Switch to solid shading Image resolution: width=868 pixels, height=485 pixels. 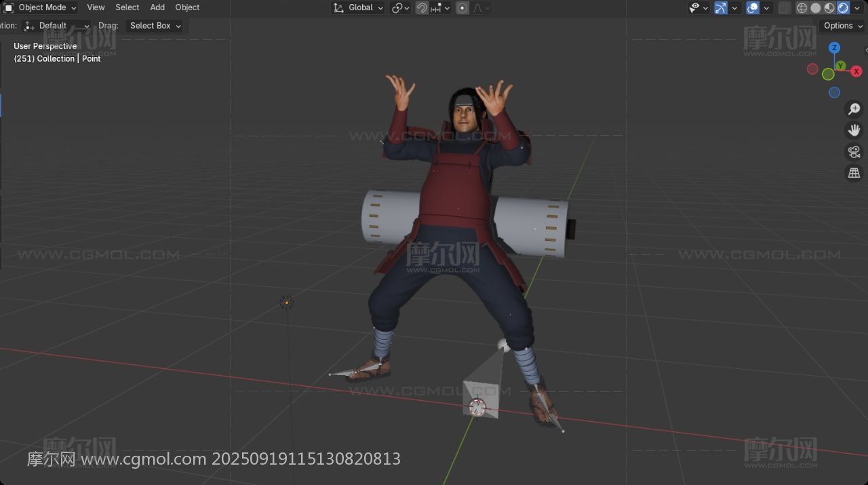(x=816, y=7)
